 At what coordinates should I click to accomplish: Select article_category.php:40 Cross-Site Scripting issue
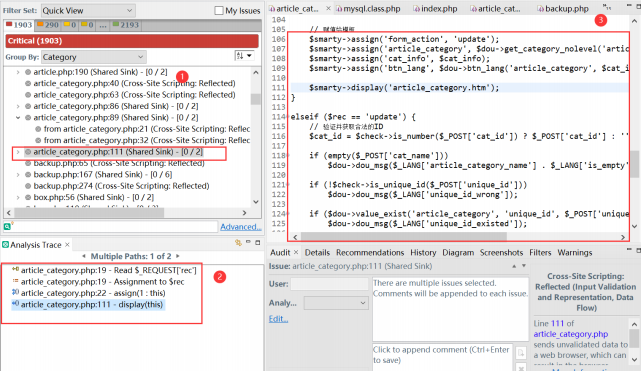tap(134, 83)
